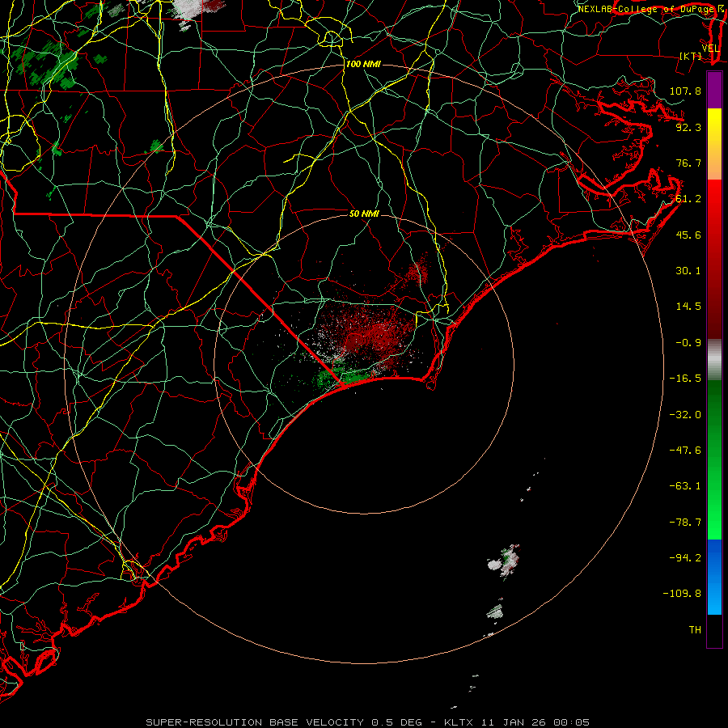Viewport: 728px width, 728px height.
Task: Click the [KT] units label
Action: click(691, 56)
